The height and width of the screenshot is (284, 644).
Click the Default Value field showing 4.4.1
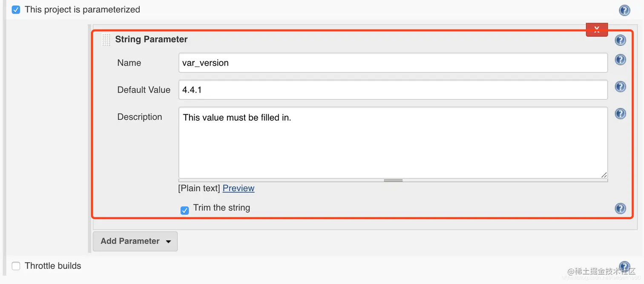tap(393, 90)
